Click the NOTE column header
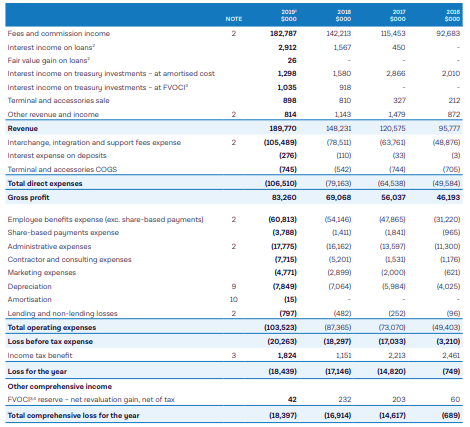470x427 pixels. 234,19
